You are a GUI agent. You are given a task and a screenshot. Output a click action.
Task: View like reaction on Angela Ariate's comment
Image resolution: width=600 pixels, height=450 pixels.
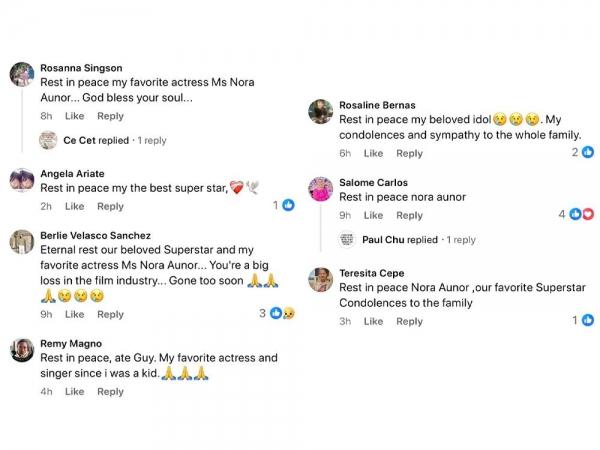283,205
